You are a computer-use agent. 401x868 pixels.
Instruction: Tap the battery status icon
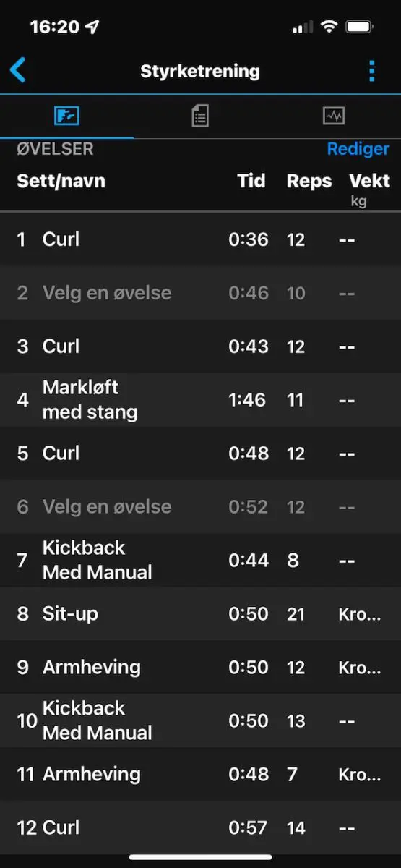[x=359, y=27]
